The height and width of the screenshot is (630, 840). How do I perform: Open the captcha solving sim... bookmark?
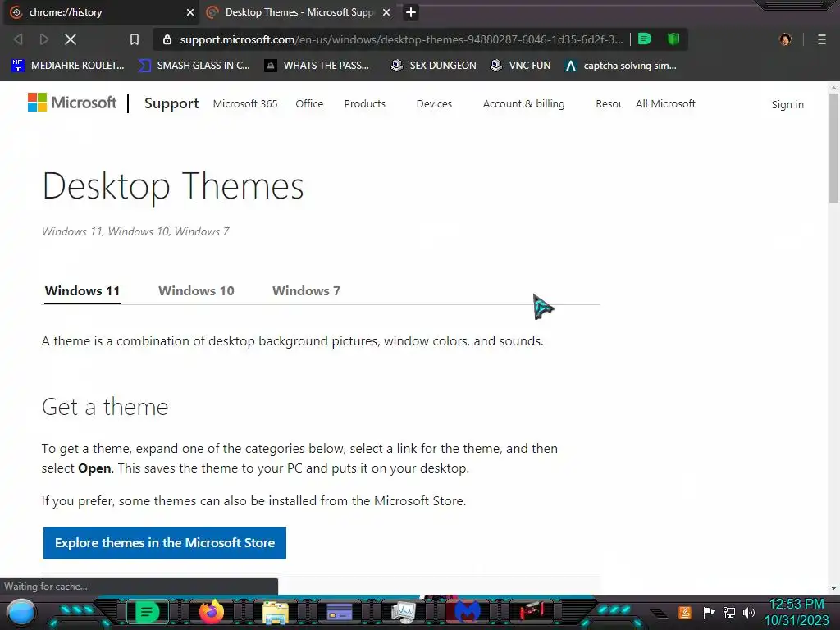(x=621, y=66)
